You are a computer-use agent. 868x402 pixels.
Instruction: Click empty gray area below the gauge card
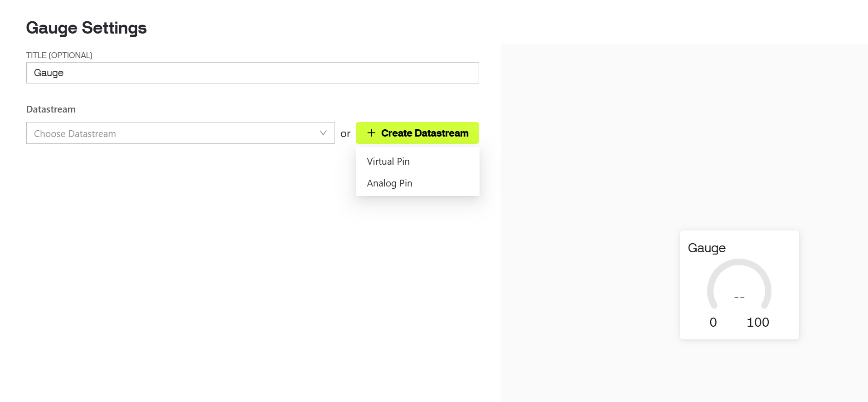pyautogui.click(x=739, y=372)
